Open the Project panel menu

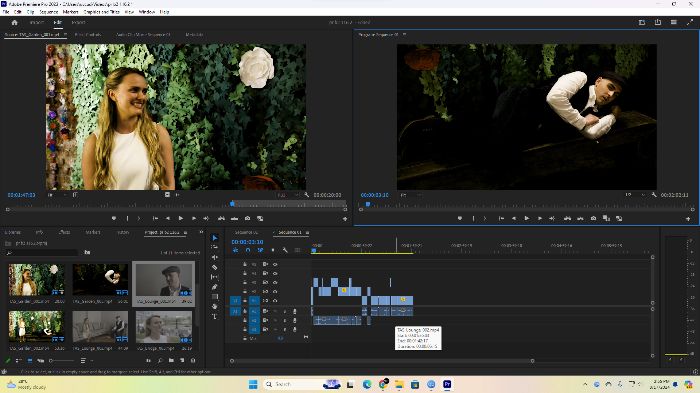[x=185, y=233]
